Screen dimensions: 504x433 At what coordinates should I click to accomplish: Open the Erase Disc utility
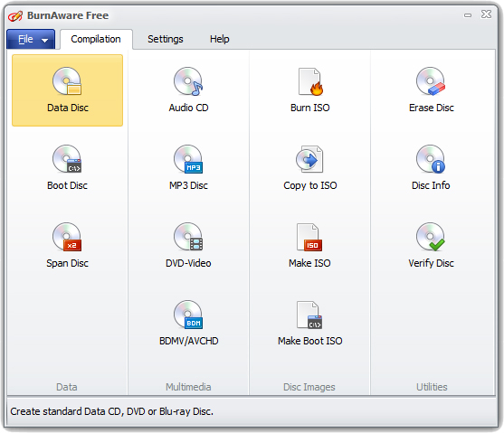(x=431, y=89)
